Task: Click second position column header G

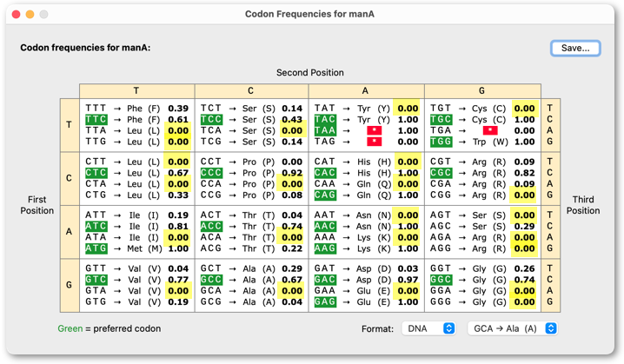Action: pos(482,90)
